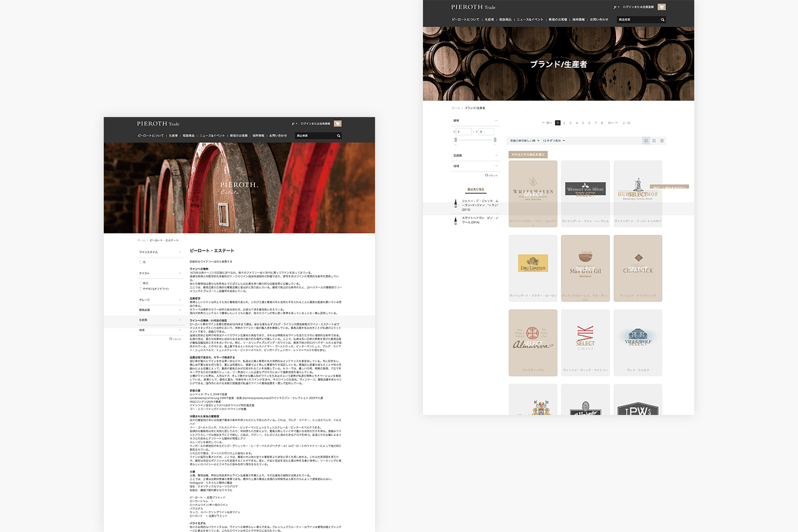
Task: Open the shopping cart on the Pieroth Estate page
Action: click(337, 123)
